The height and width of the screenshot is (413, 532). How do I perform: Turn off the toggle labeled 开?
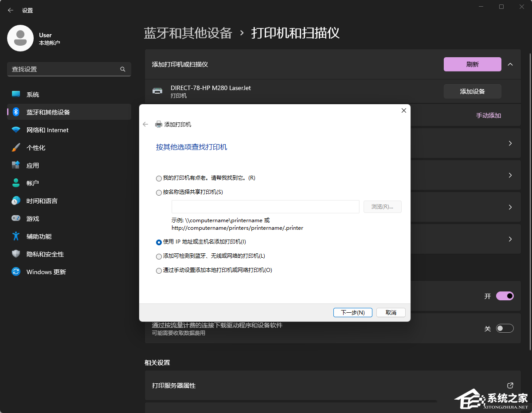[x=505, y=296]
